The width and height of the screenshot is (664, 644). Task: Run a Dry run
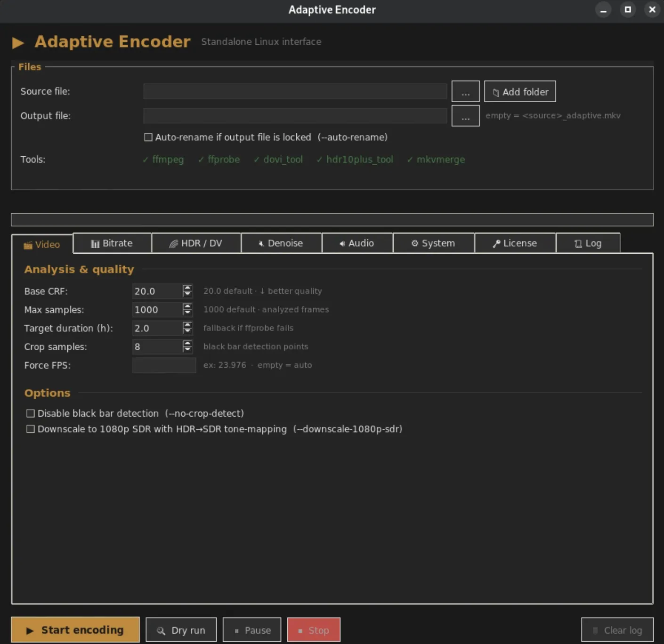pyautogui.click(x=181, y=630)
